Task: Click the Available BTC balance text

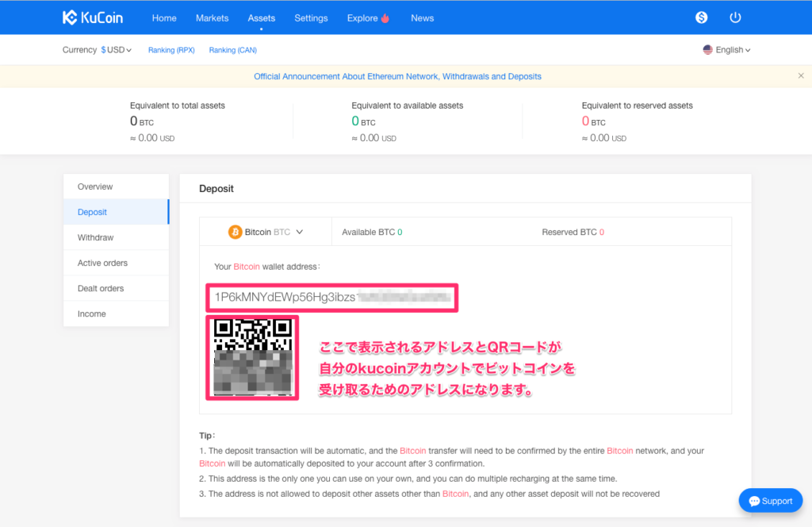Action: tap(372, 232)
